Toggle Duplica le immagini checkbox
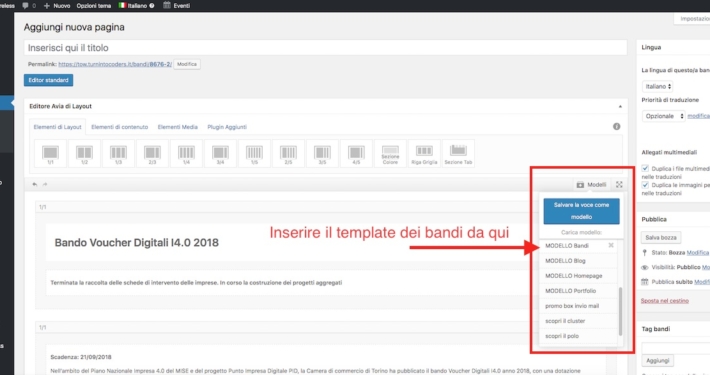This screenshot has height=375, width=710. click(645, 185)
